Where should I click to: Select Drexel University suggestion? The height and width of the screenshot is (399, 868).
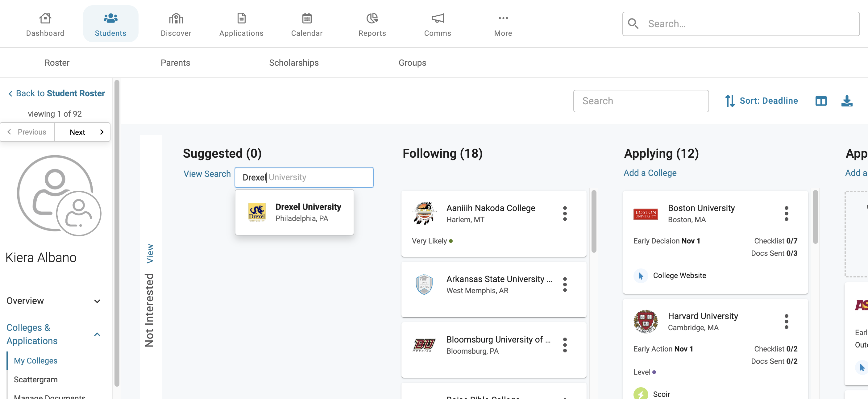294,212
